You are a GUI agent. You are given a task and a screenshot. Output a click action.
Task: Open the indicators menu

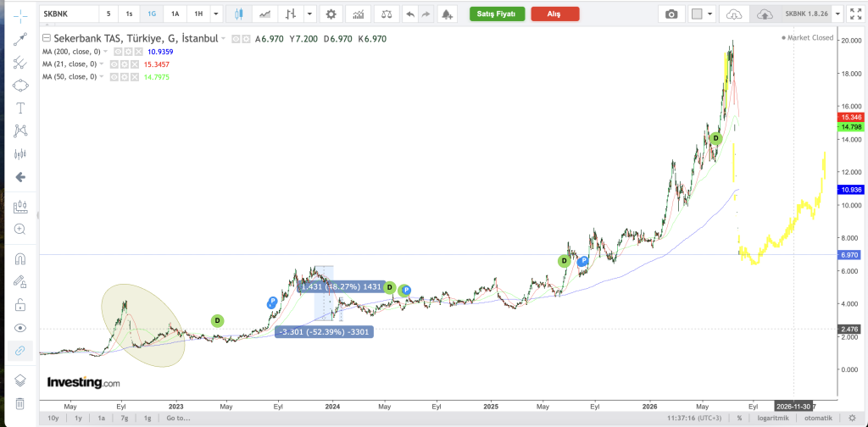[x=359, y=14]
